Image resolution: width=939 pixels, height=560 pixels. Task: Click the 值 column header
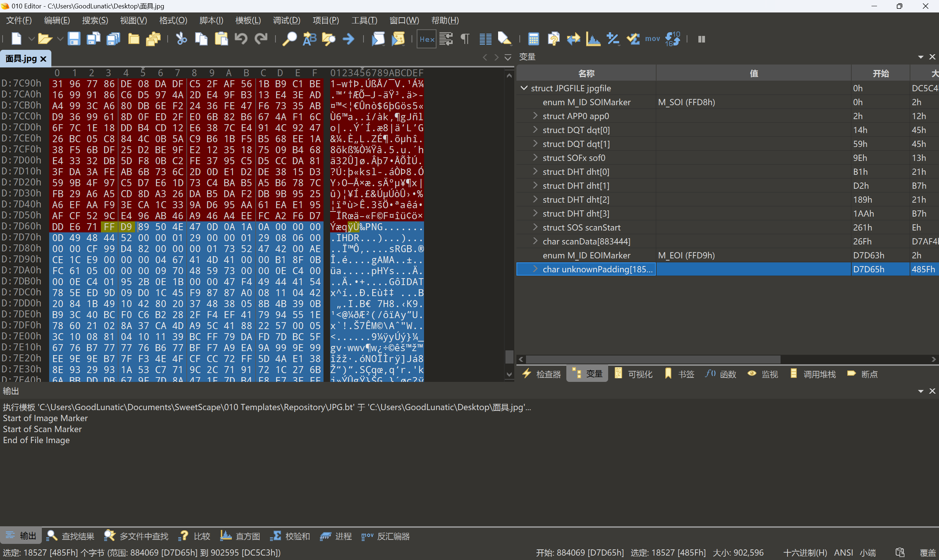(x=754, y=73)
